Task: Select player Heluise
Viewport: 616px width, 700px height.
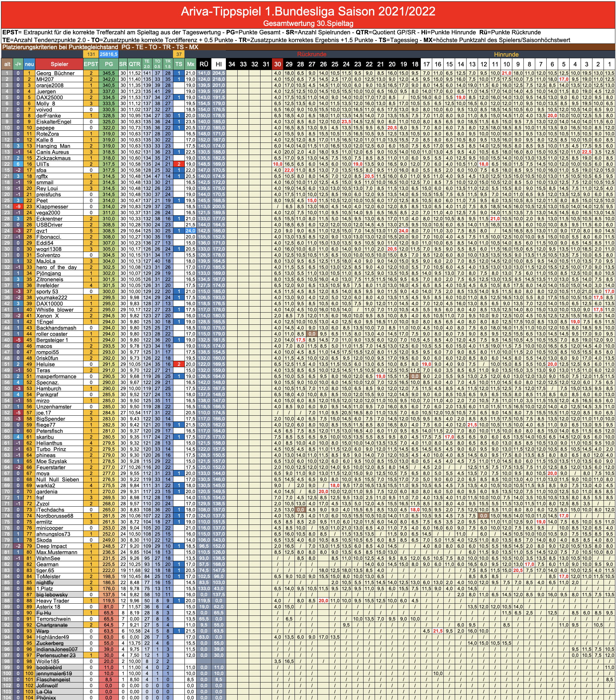Action: pyautogui.click(x=45, y=364)
